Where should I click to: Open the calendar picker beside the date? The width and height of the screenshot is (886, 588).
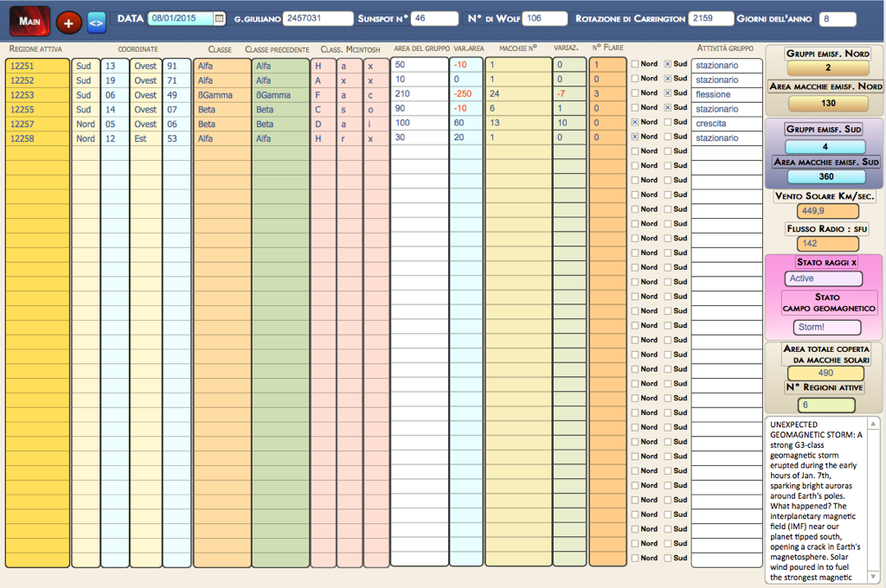point(219,18)
